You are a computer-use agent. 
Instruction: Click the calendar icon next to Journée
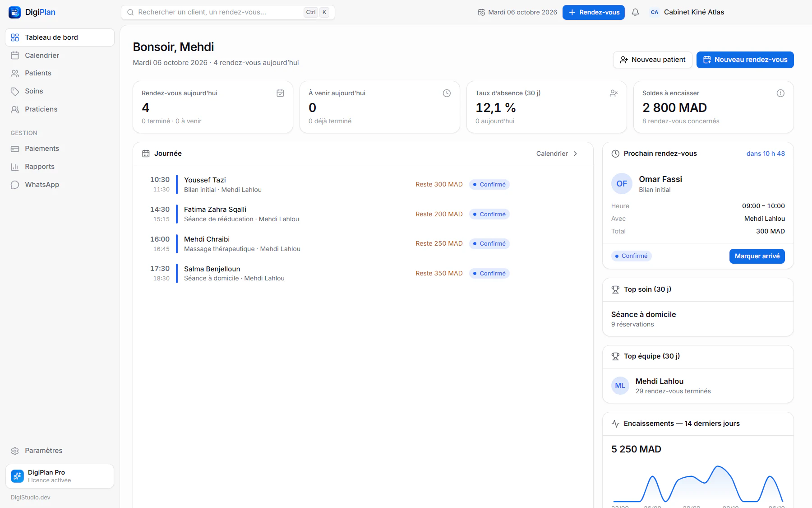pyautogui.click(x=146, y=154)
